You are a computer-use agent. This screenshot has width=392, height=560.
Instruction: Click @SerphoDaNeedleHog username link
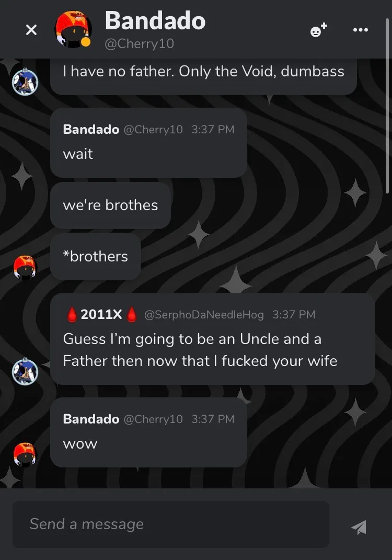204,314
